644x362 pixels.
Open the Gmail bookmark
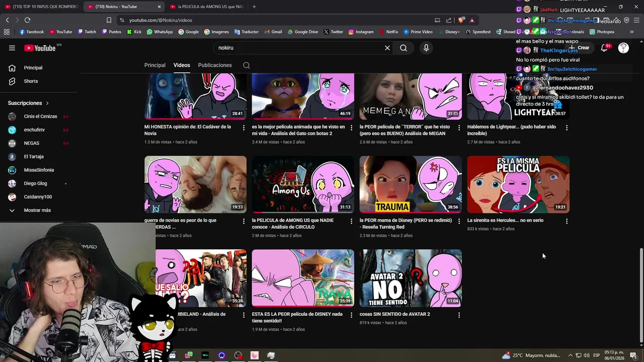(273, 32)
